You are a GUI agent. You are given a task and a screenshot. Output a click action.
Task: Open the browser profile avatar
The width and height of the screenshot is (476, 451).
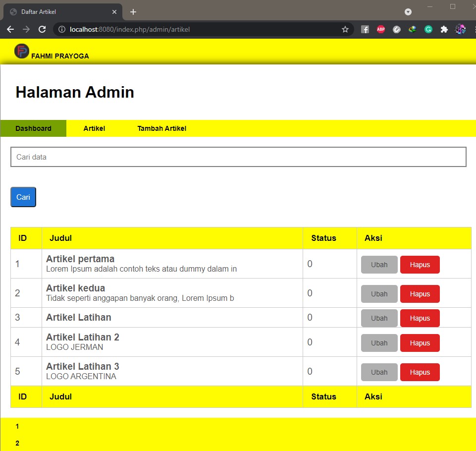tap(461, 29)
